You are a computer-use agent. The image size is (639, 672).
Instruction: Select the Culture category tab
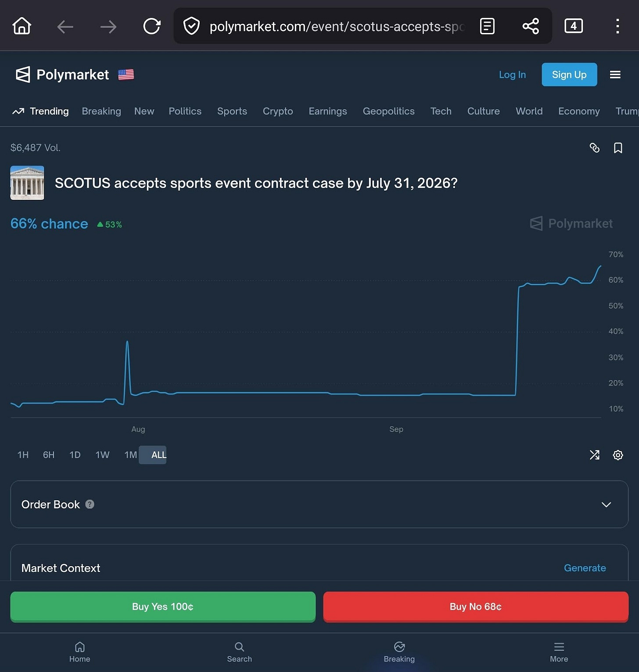(483, 111)
